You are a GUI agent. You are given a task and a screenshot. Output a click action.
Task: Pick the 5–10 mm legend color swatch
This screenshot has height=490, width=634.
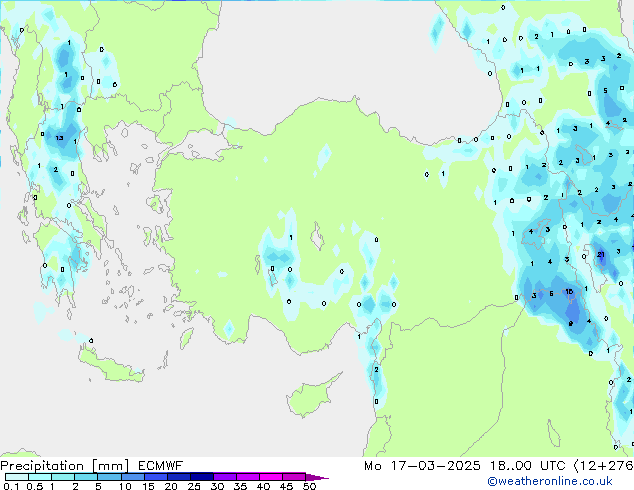[x=109, y=477]
